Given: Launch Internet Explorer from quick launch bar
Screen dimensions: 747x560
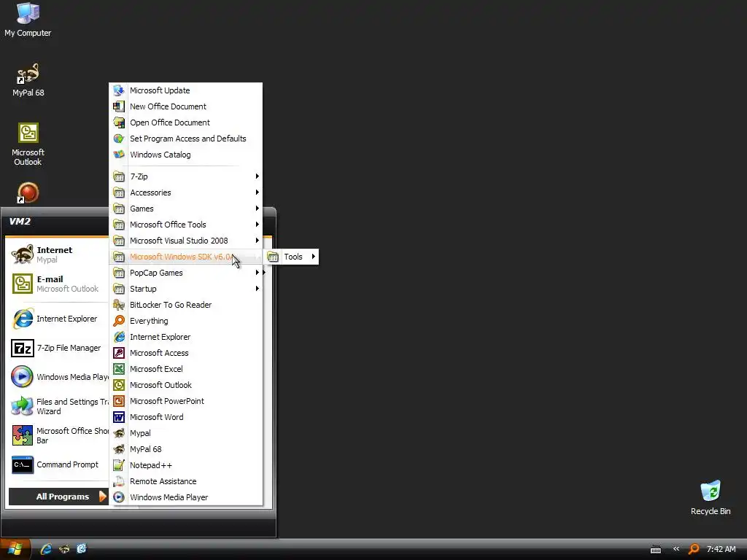Looking at the screenshot, I should coord(46,549).
